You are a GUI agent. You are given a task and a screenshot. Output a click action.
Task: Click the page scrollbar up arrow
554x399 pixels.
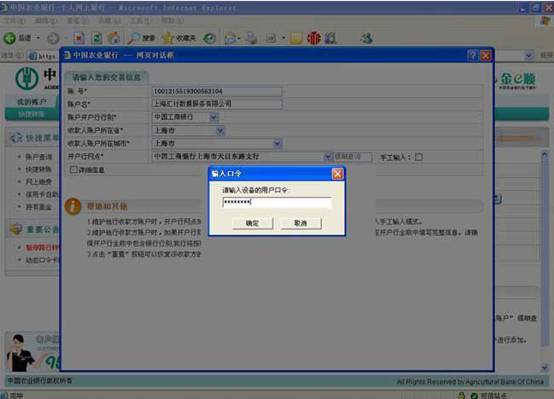545,154
